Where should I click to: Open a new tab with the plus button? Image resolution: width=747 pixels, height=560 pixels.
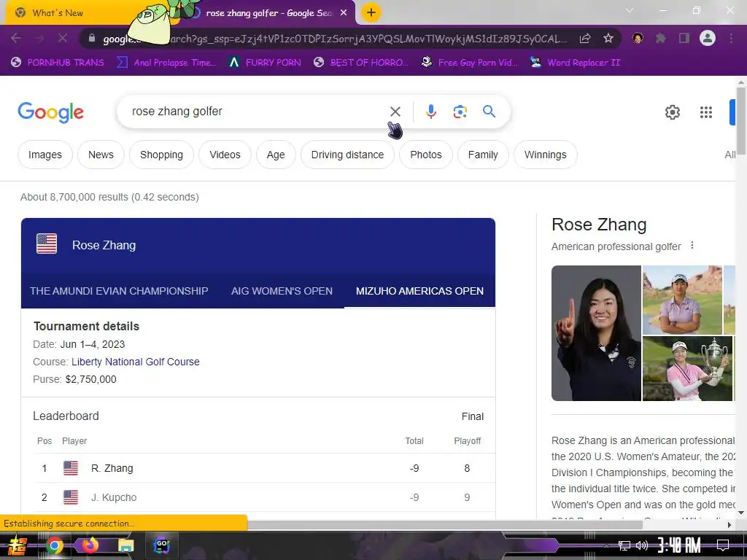[371, 12]
